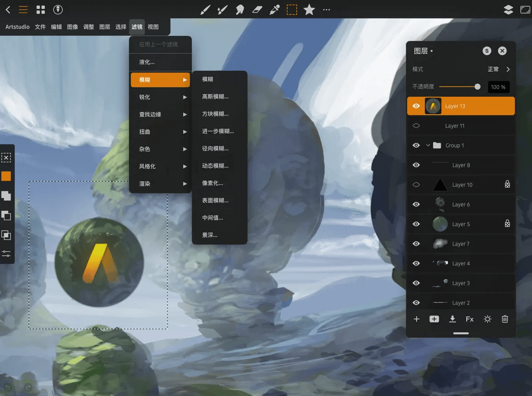Add a new group with boxed plus icon
The width and height of the screenshot is (532, 396).
[434, 319]
